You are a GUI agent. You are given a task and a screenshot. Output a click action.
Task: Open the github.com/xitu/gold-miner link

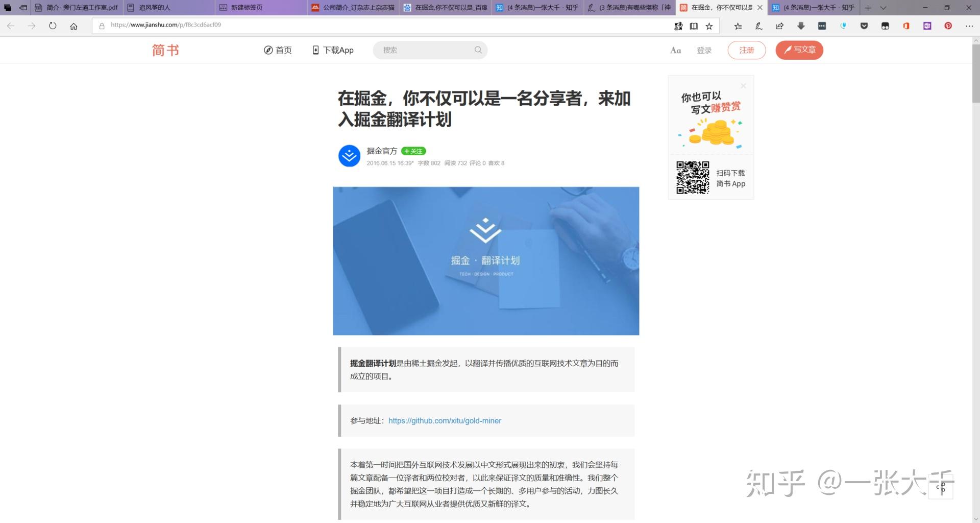tap(445, 421)
